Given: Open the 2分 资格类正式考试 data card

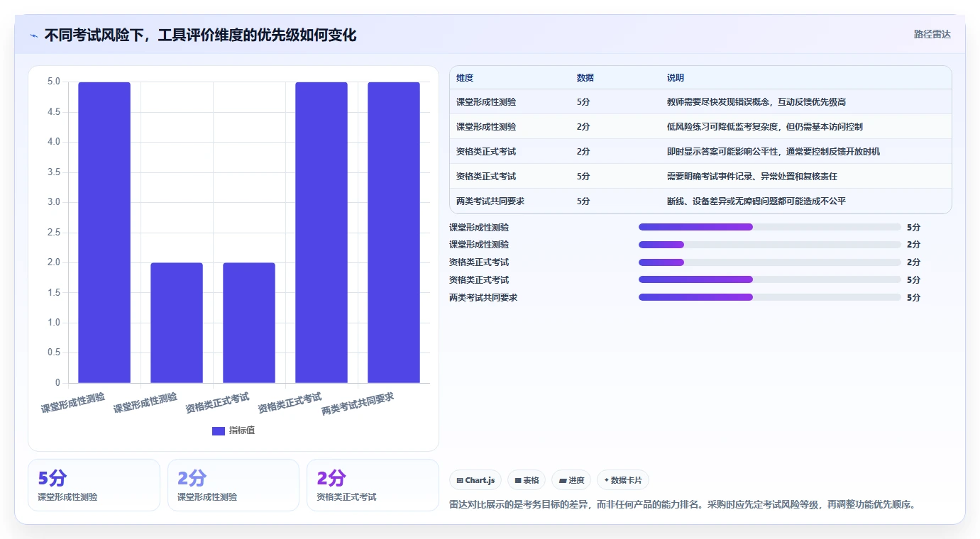Looking at the screenshot, I should pyautogui.click(x=373, y=485).
